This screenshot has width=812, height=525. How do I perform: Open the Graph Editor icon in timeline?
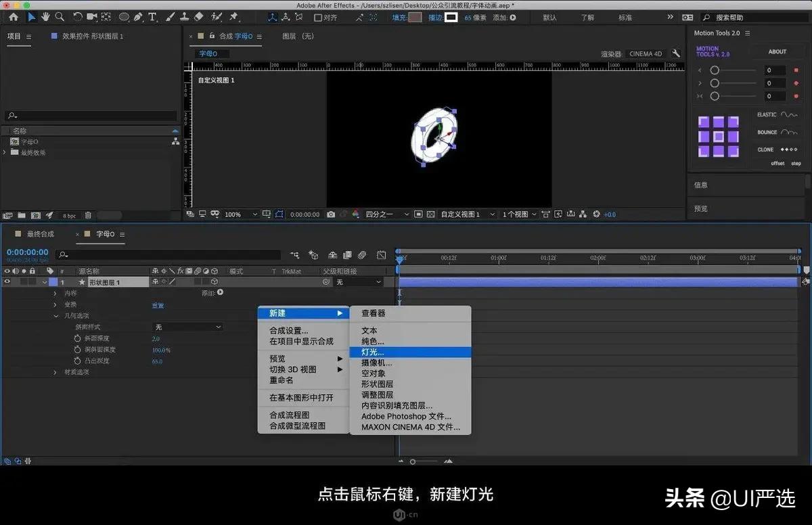(381, 255)
